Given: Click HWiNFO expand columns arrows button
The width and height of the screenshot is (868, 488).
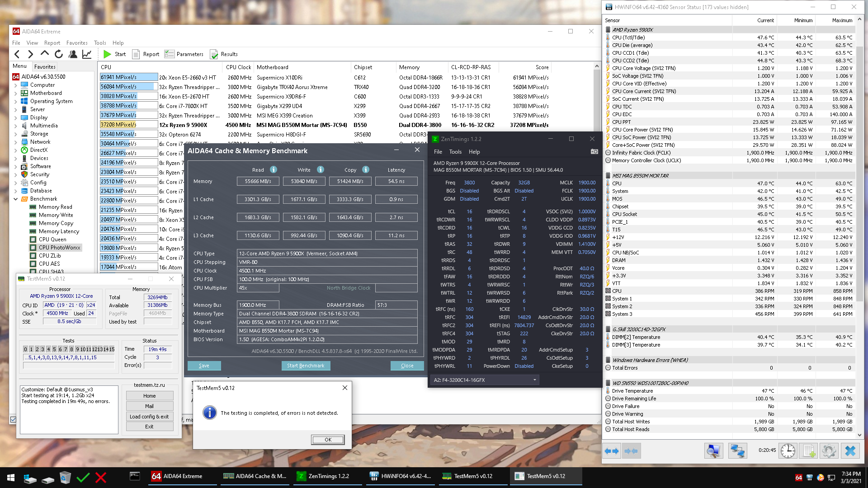Looking at the screenshot, I should [x=612, y=450].
